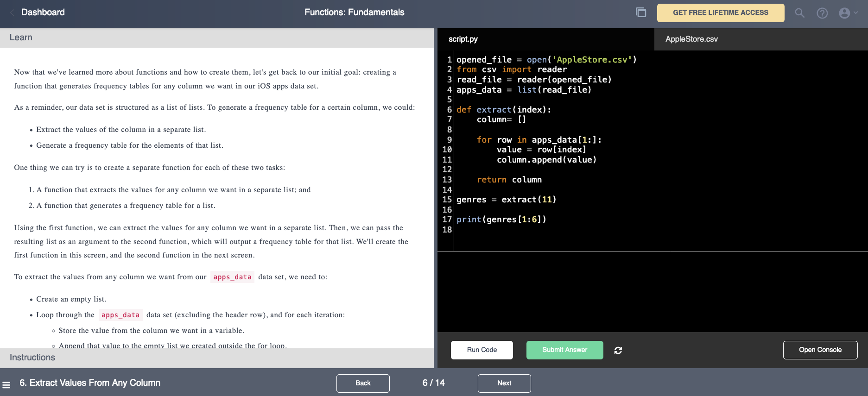The image size is (868, 396).
Task: Open the console panel
Action: tap(820, 350)
